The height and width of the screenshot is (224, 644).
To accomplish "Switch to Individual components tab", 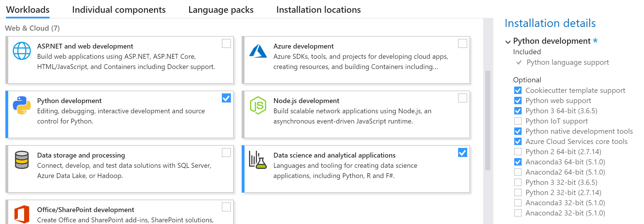I will (119, 10).
